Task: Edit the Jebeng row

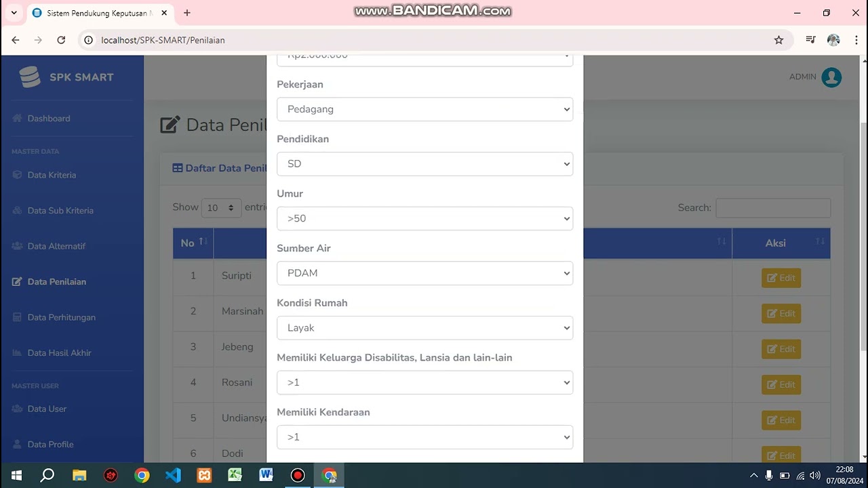Action: pyautogui.click(x=781, y=349)
